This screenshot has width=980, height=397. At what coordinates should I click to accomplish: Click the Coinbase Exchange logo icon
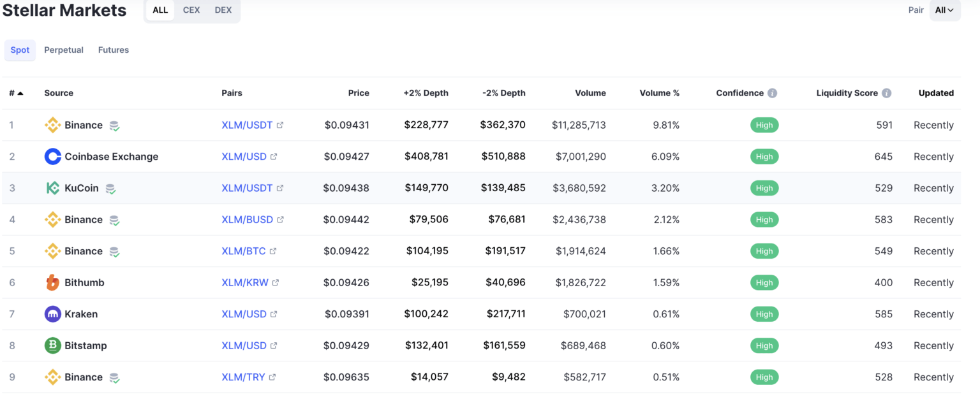click(53, 157)
